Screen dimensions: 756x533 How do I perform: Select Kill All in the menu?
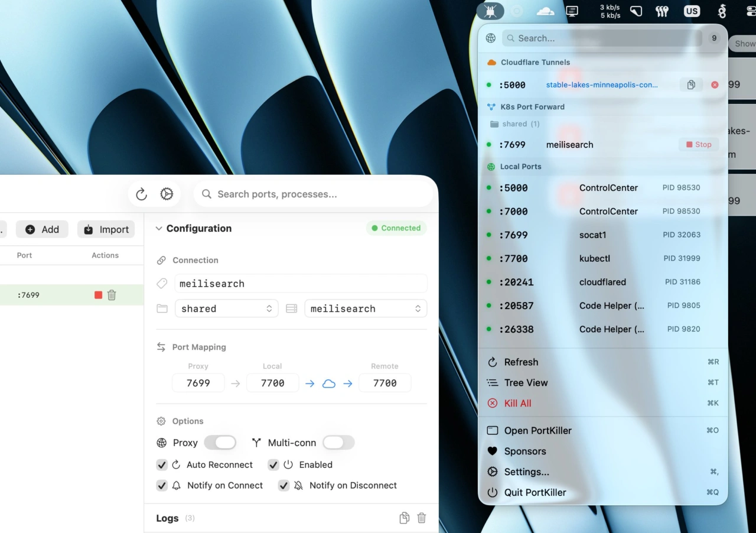point(517,404)
